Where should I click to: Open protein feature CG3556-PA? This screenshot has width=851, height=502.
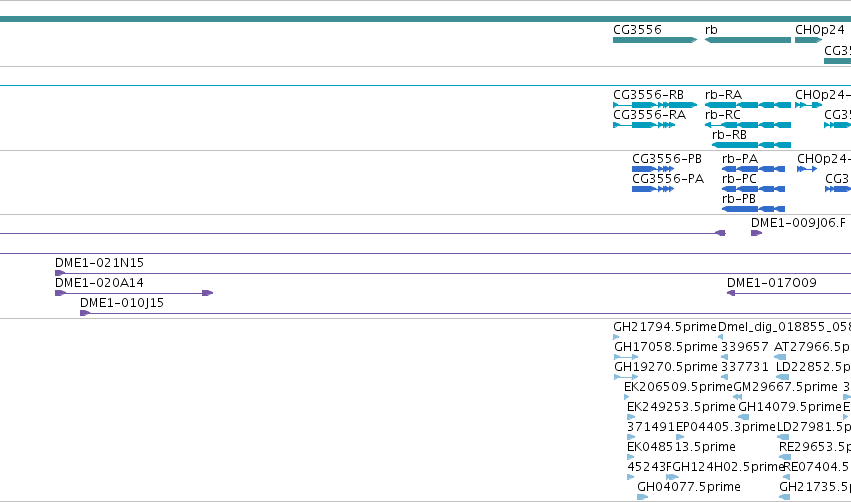coord(653,189)
